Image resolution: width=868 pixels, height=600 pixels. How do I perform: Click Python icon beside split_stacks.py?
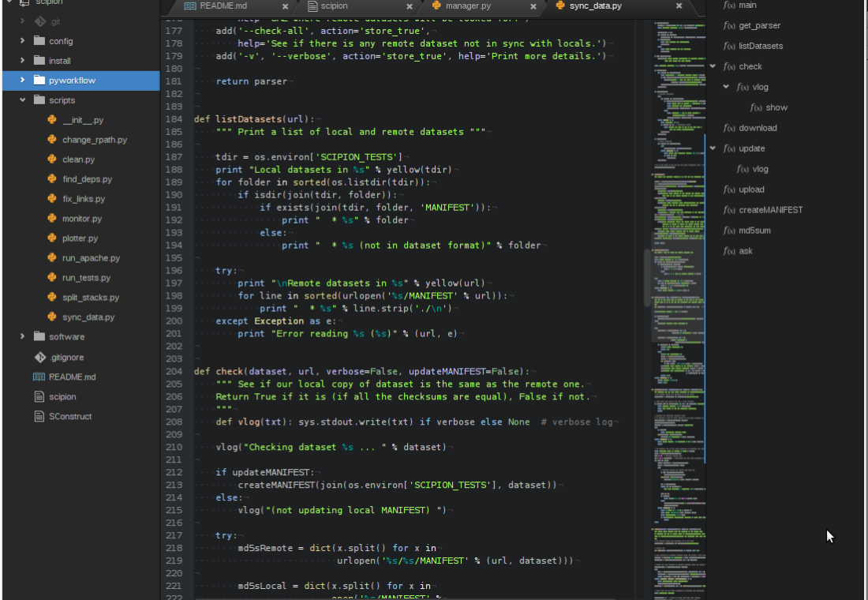click(x=52, y=297)
